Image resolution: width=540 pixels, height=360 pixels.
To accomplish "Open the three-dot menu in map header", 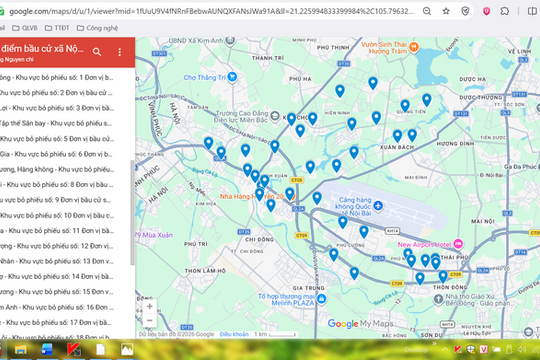I will [120, 52].
